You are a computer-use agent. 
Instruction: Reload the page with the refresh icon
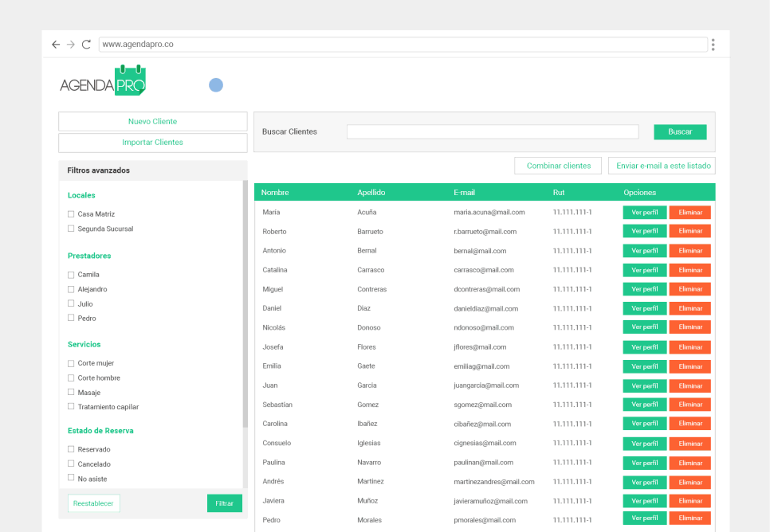(x=86, y=44)
